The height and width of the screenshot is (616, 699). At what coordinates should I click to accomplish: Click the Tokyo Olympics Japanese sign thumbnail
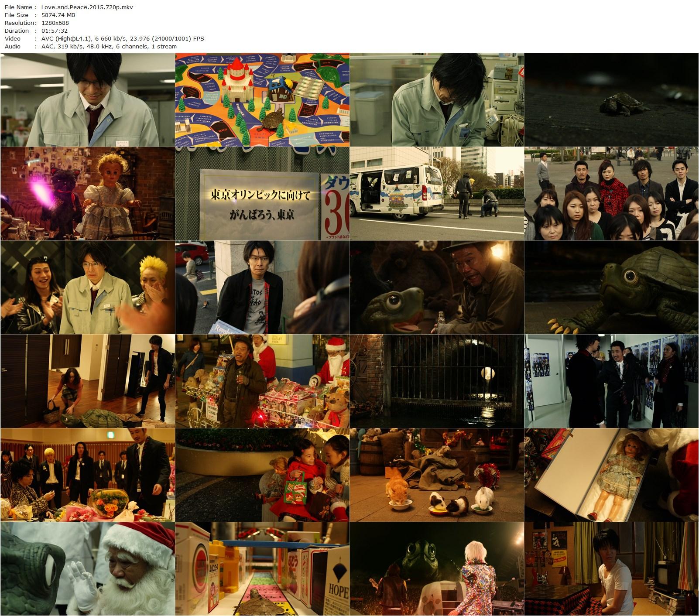coord(262,194)
